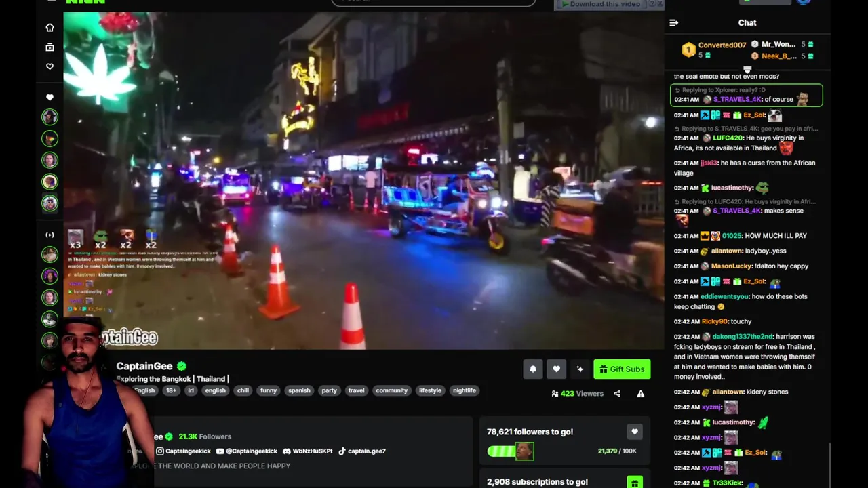Open Discord link WbNzHuSKPt

tap(307, 451)
